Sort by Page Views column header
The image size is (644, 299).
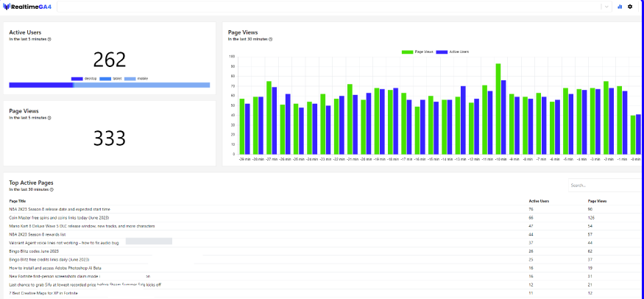597,201
